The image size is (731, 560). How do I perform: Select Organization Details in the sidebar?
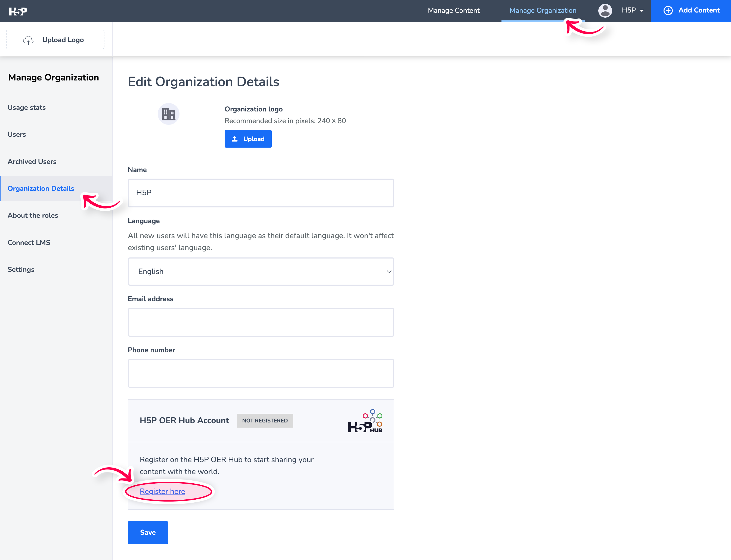point(41,188)
